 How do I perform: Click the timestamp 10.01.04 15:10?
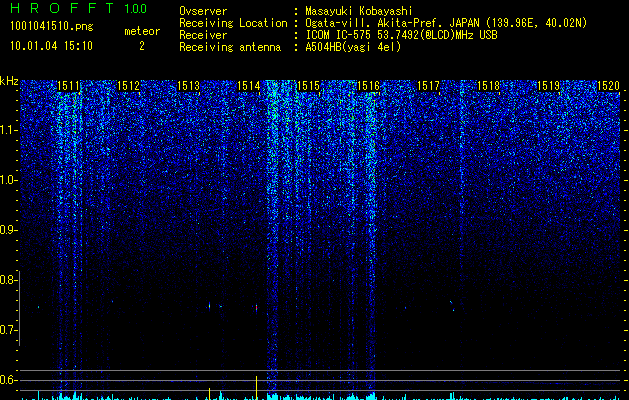[52, 46]
